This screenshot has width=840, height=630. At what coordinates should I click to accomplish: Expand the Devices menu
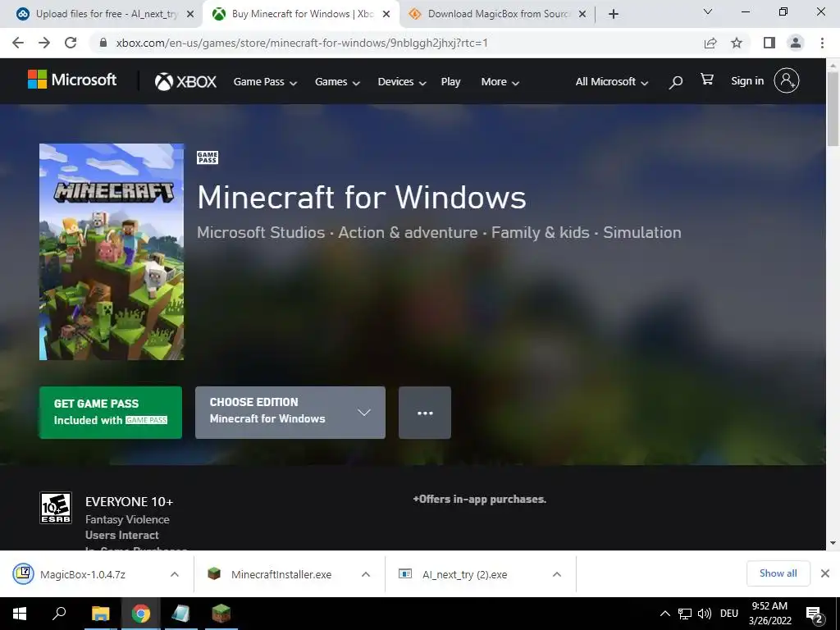[402, 82]
